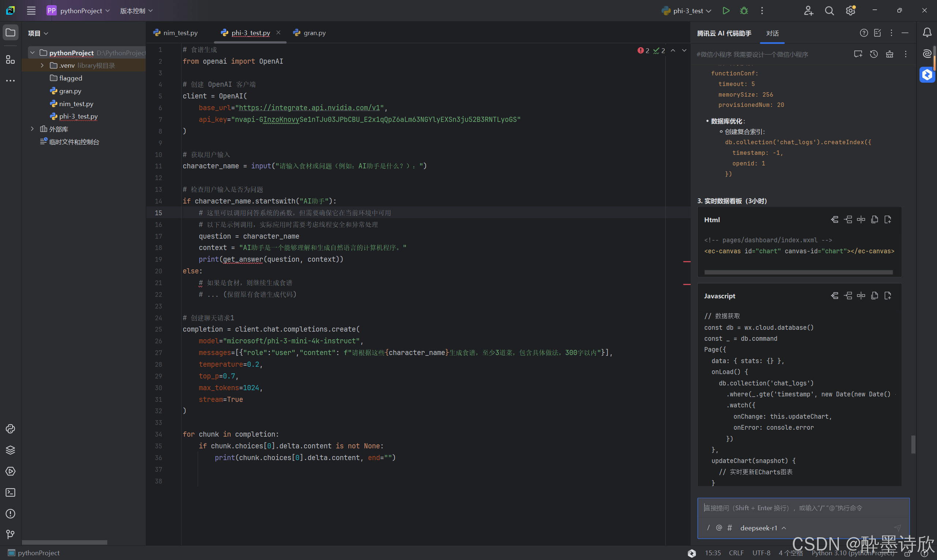Expand the 外部库 tree node

pos(33,129)
